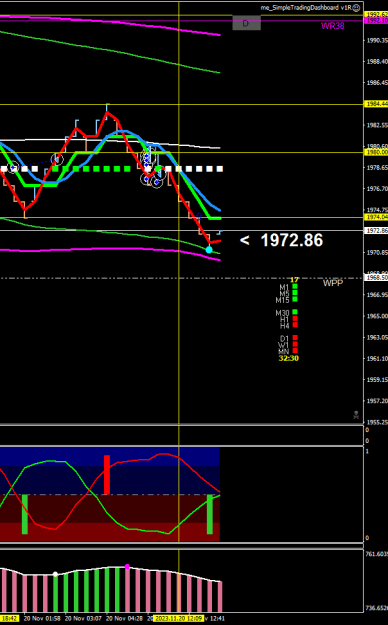Click the large < 1972.86 price text

click(282, 240)
